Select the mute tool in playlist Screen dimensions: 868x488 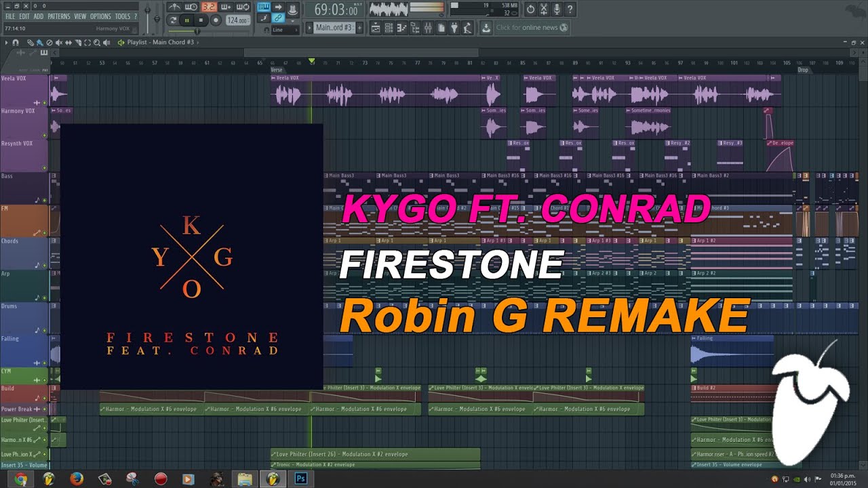[59, 42]
